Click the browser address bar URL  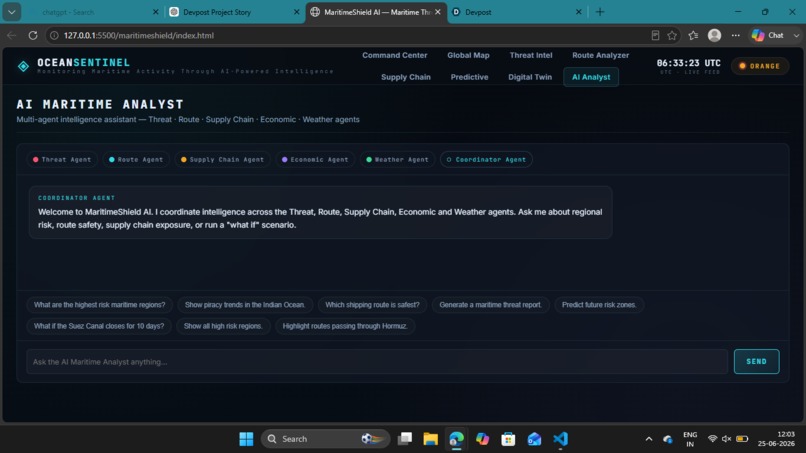coord(139,35)
